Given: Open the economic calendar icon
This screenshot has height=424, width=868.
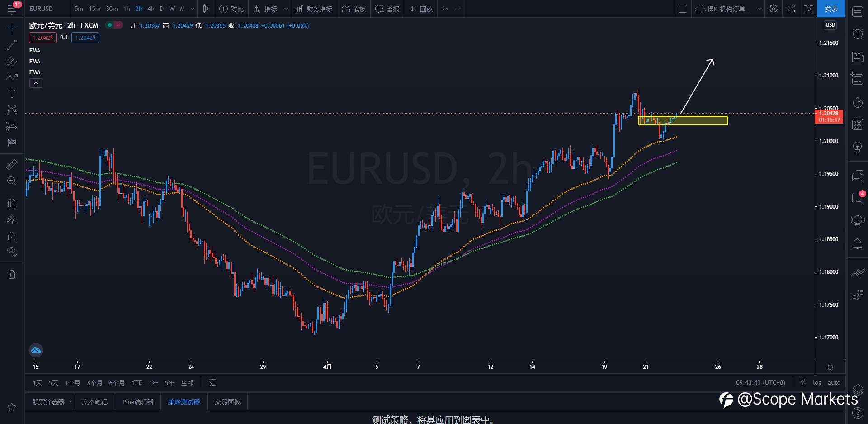Looking at the screenshot, I should 857,124.
